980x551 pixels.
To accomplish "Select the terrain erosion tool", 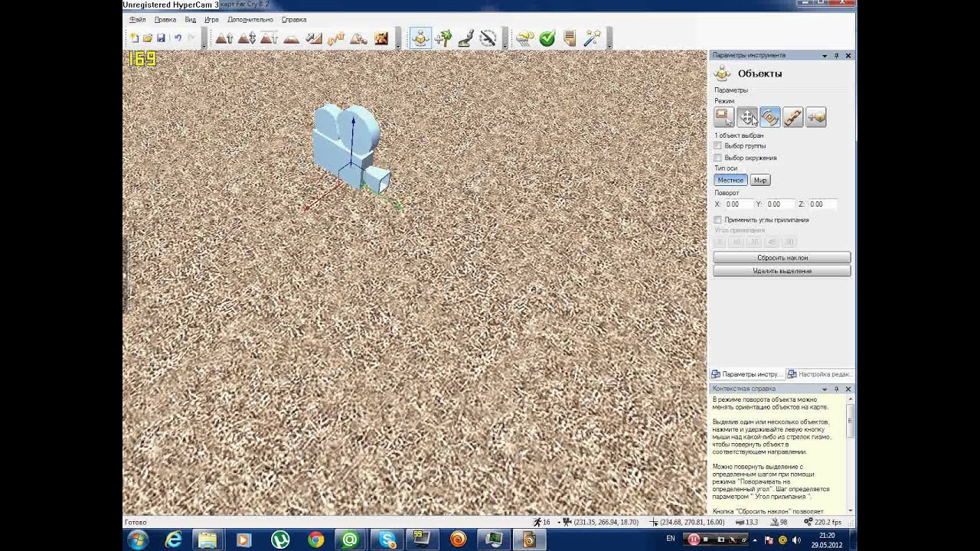I will (x=358, y=38).
